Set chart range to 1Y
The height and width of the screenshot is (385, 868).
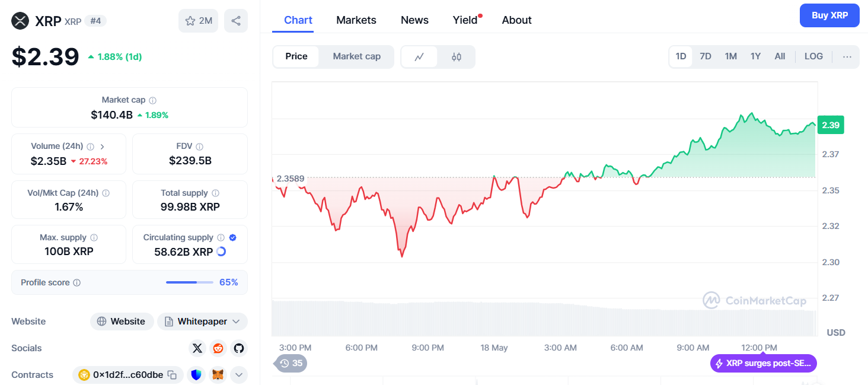(755, 56)
